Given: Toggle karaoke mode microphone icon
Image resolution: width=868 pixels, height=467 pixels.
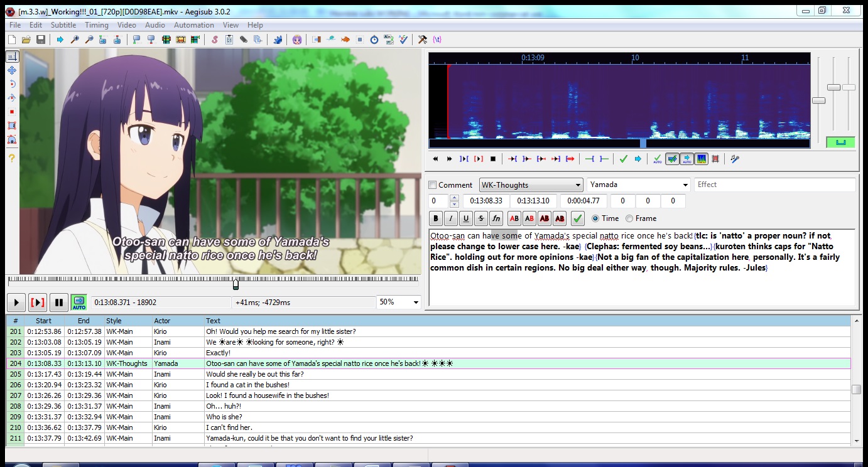Looking at the screenshot, I should pyautogui.click(x=735, y=159).
